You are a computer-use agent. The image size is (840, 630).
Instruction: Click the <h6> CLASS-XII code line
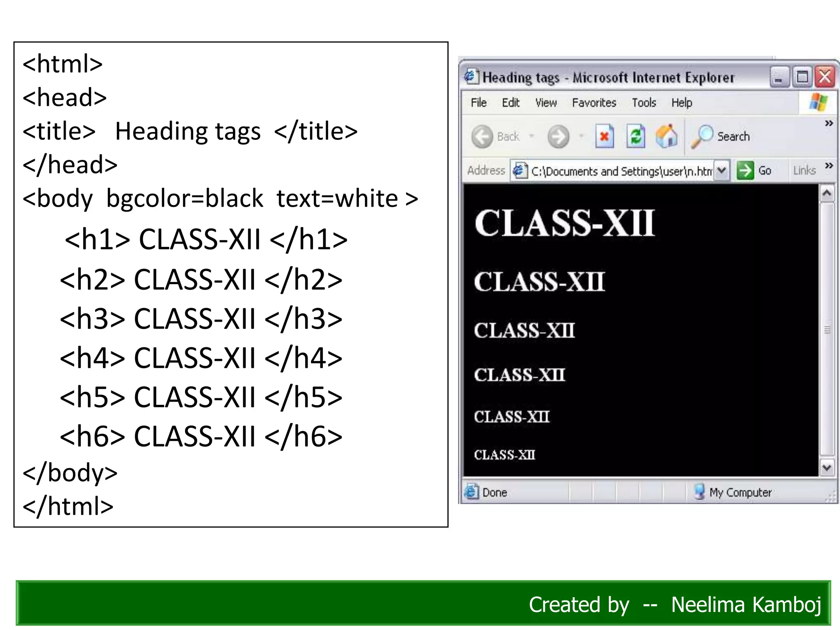(201, 436)
